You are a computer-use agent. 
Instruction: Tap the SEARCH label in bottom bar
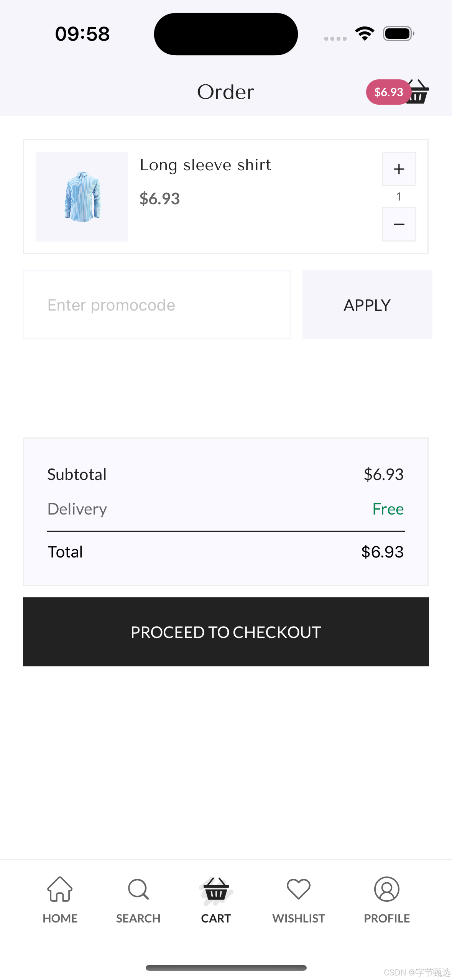tap(138, 918)
